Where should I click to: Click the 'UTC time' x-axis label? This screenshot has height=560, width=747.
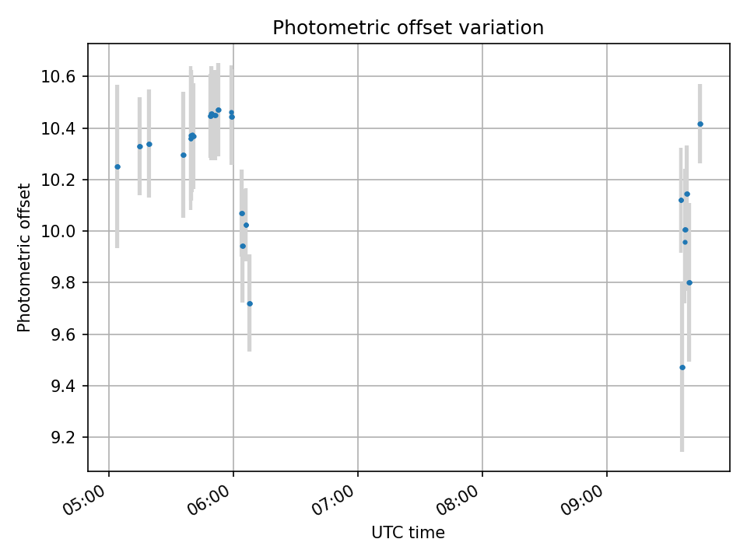click(x=408, y=532)
